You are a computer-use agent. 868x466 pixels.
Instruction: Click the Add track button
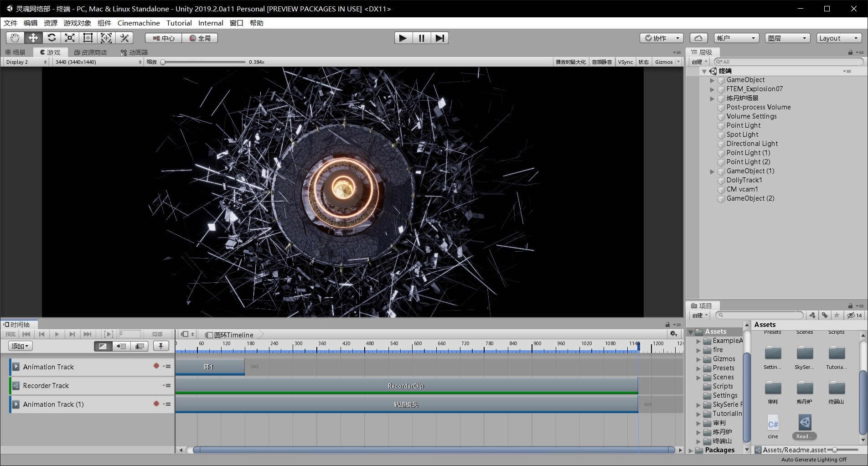20,346
